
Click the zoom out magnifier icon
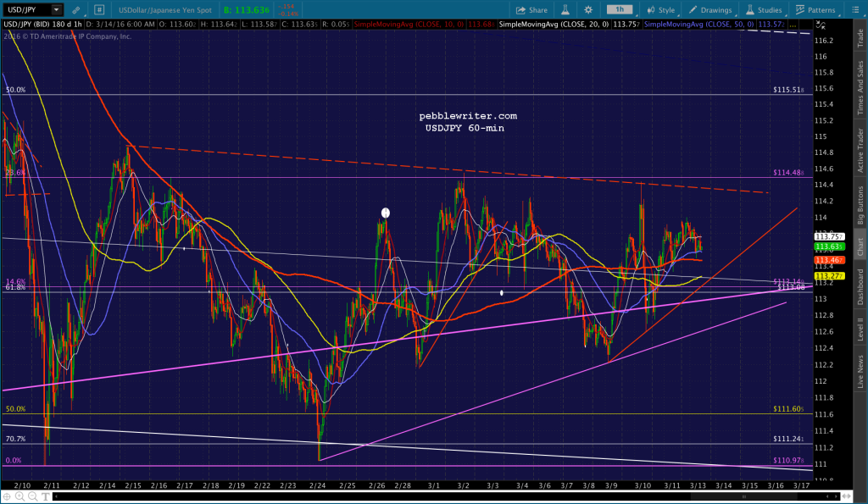coord(33,497)
